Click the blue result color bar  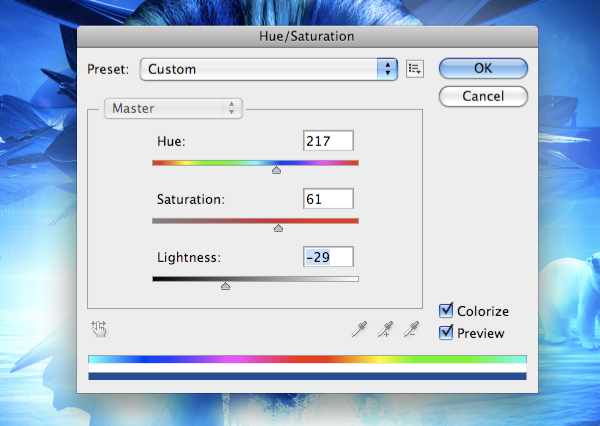point(307,376)
